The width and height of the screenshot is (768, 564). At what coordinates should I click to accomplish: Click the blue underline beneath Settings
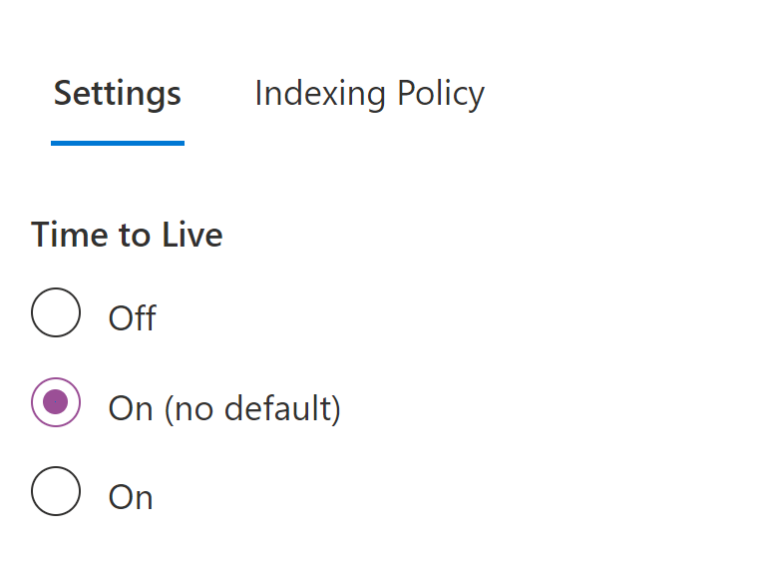click(117, 143)
